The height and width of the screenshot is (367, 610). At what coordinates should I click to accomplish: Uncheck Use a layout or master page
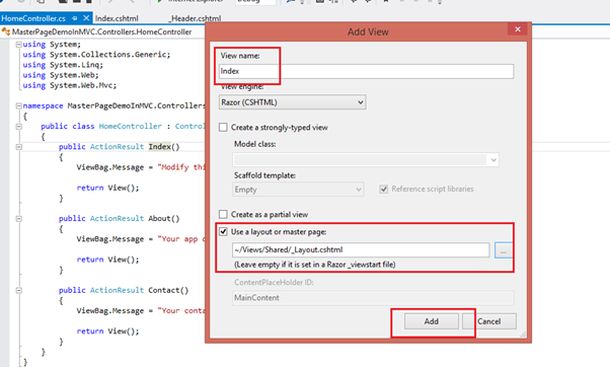pyautogui.click(x=223, y=232)
